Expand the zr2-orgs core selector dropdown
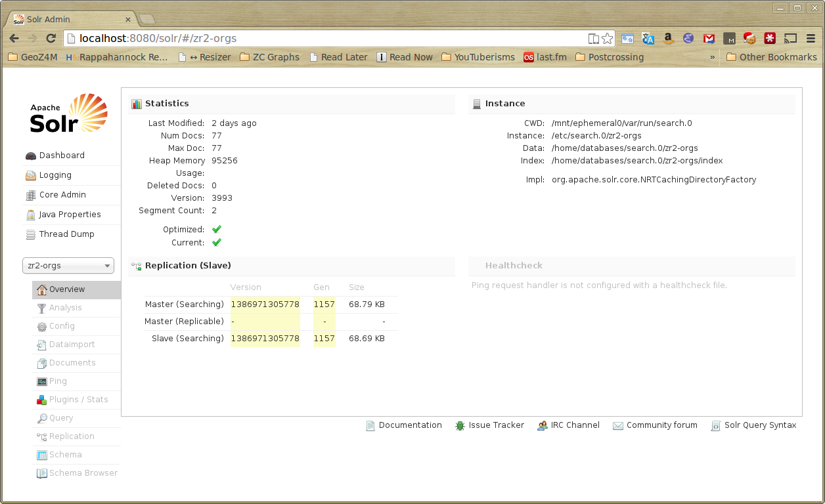 tap(68, 266)
